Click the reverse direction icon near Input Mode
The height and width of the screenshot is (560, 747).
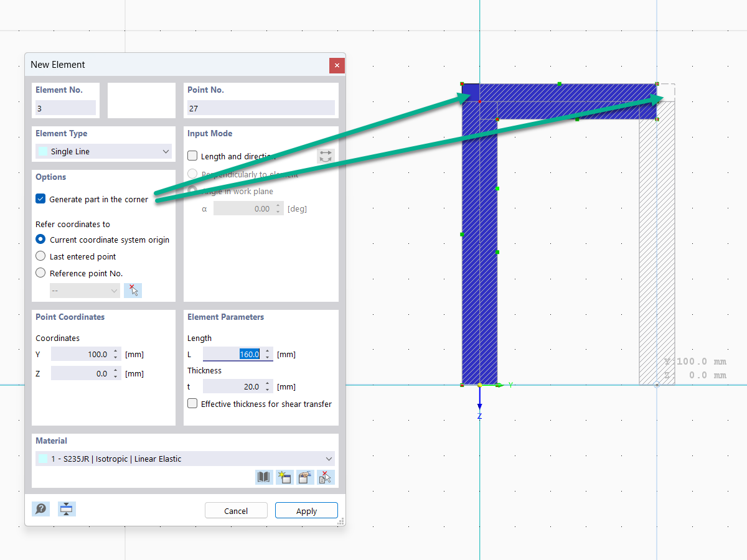[x=326, y=156]
